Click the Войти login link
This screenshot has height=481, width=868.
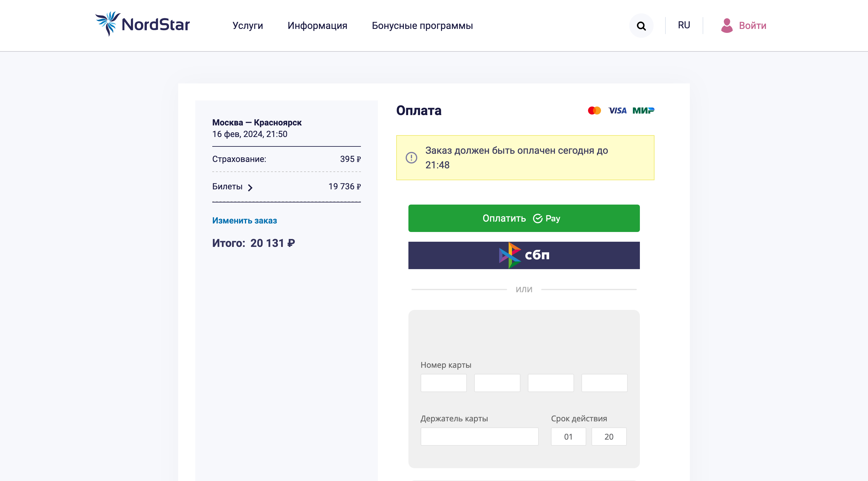coord(753,26)
